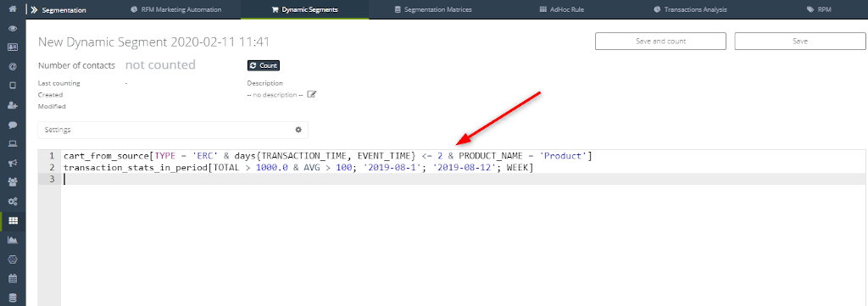The image size is (868, 306).
Task: Switch to AdHoc Rule tab
Action: (x=561, y=9)
